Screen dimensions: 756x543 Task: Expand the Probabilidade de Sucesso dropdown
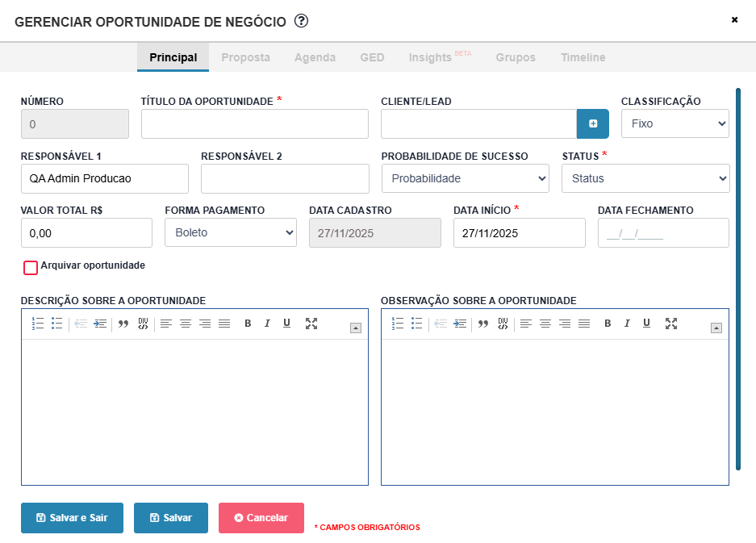(465, 178)
